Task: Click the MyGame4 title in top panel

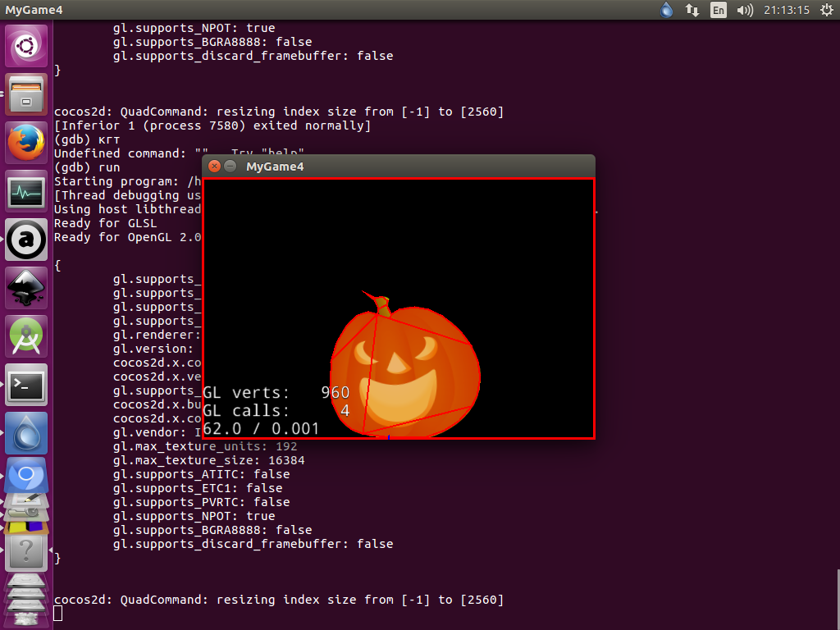Action: pyautogui.click(x=34, y=10)
